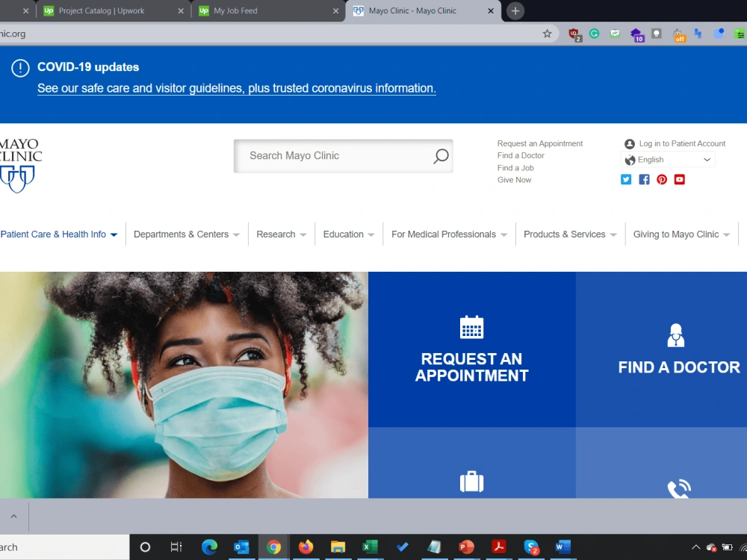Close the Project Catalog Upwork tab
Viewport: 747px width, 560px height.
coord(181,11)
